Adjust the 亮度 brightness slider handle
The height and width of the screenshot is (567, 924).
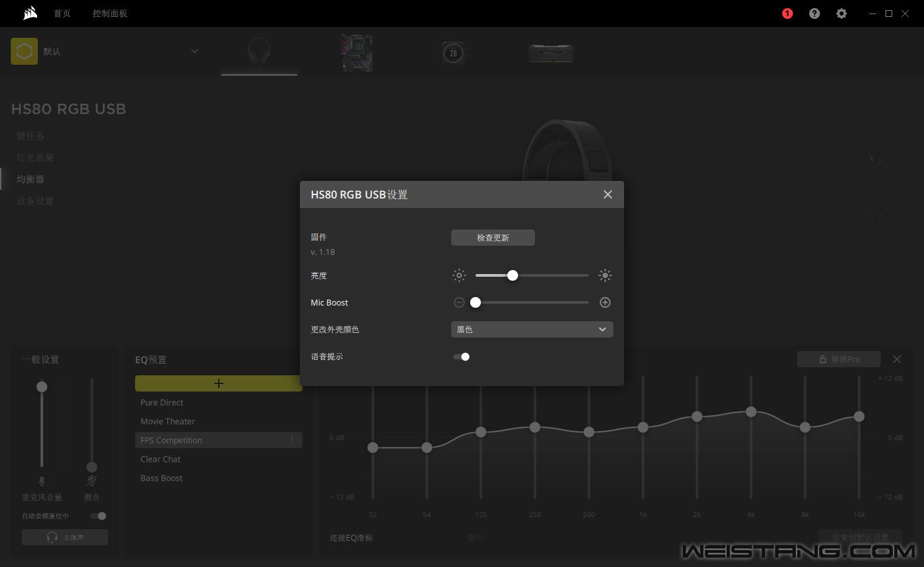tap(513, 275)
